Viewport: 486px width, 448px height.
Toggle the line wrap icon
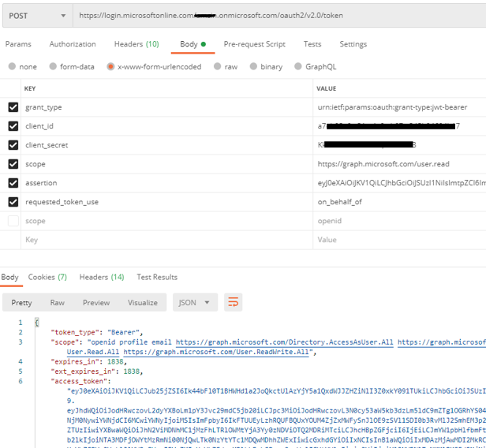pos(233,302)
